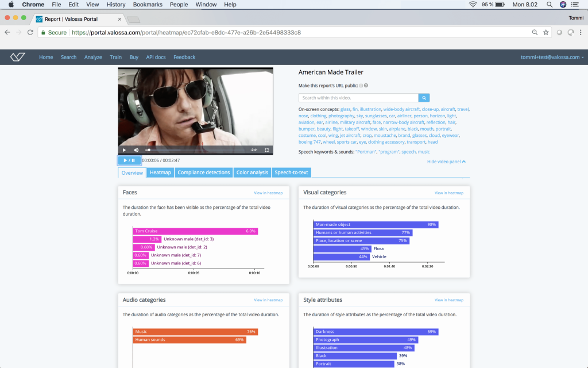Viewport: 588px width, 368px height.
Task: View secure site info lock icon
Action: (x=43, y=32)
